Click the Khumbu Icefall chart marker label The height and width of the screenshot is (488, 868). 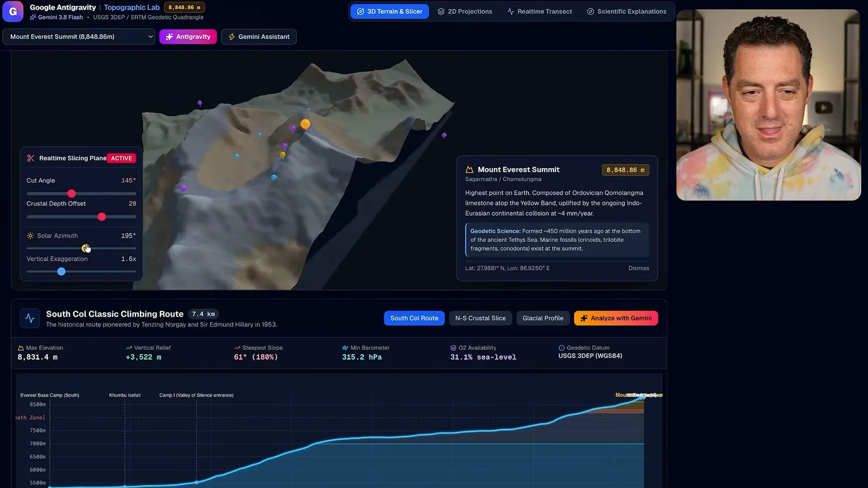point(125,395)
